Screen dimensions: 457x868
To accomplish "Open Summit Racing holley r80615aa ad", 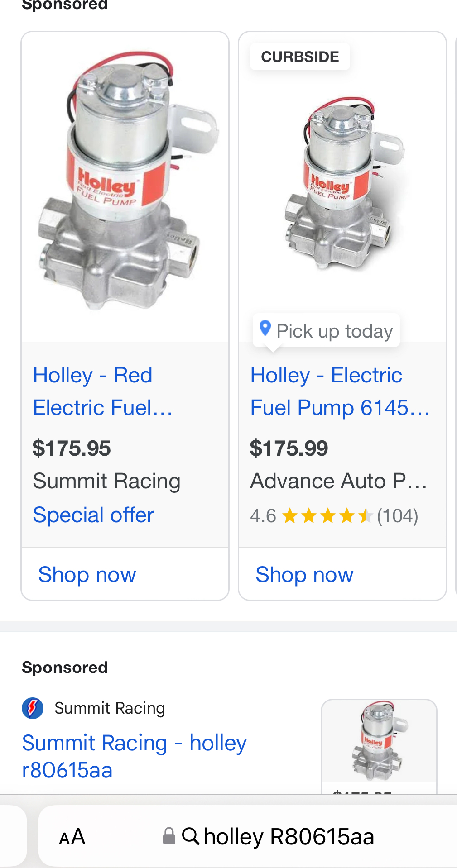I will point(134,756).
